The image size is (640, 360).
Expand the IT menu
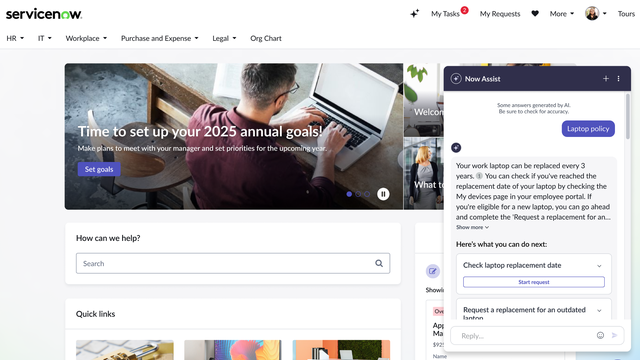pyautogui.click(x=44, y=38)
